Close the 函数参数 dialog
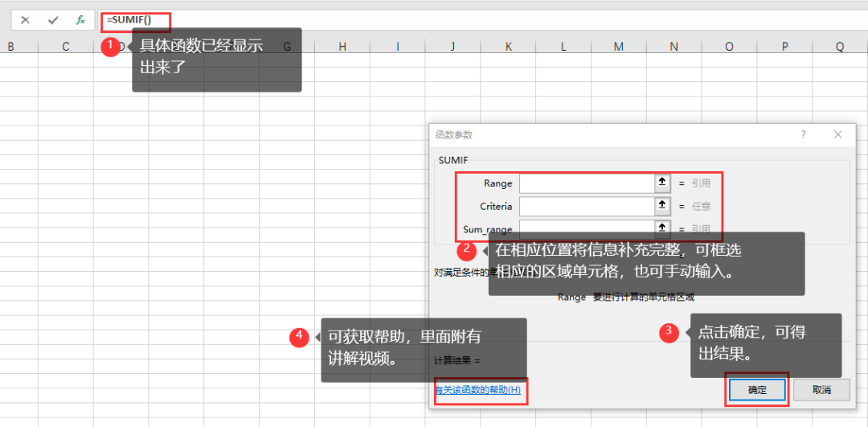 [x=837, y=134]
